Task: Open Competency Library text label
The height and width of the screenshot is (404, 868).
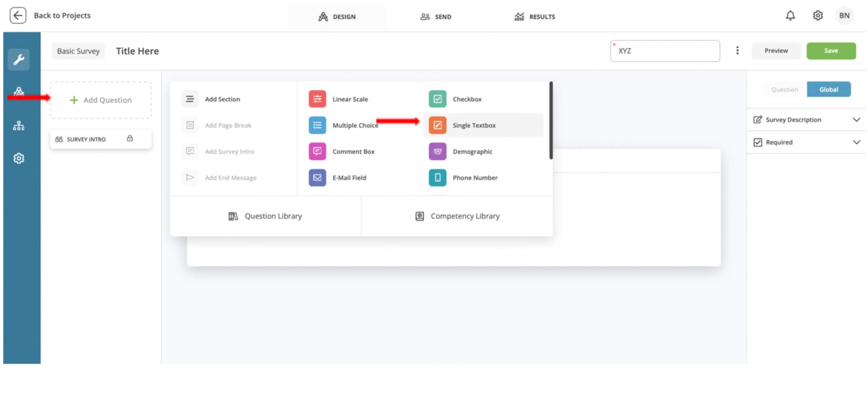Action: pos(465,216)
